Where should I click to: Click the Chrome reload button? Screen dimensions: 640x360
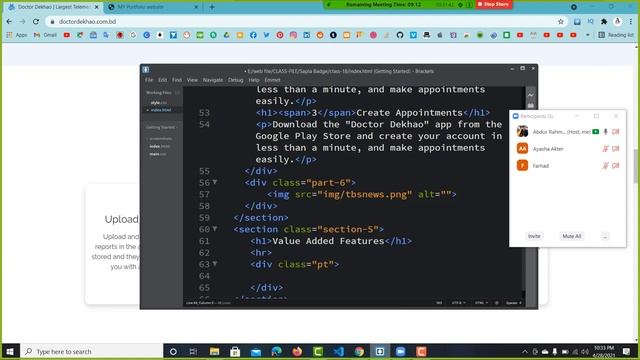(x=36, y=21)
